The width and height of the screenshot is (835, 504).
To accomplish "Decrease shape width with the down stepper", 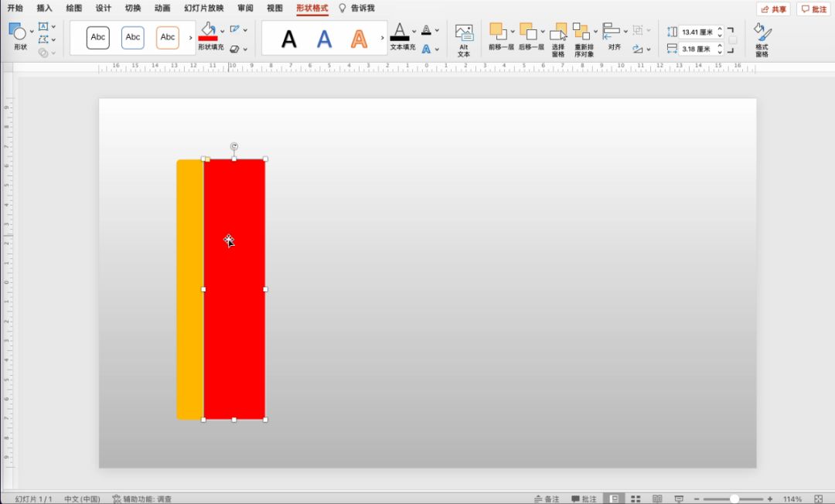I will point(720,52).
